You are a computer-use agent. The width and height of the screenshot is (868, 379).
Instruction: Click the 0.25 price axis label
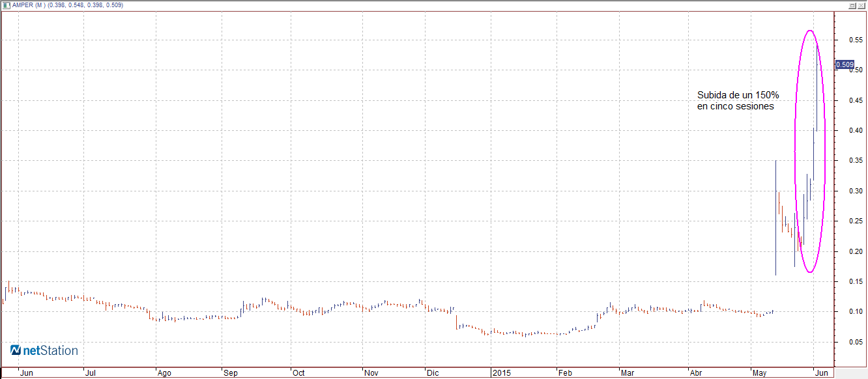[x=855, y=221]
